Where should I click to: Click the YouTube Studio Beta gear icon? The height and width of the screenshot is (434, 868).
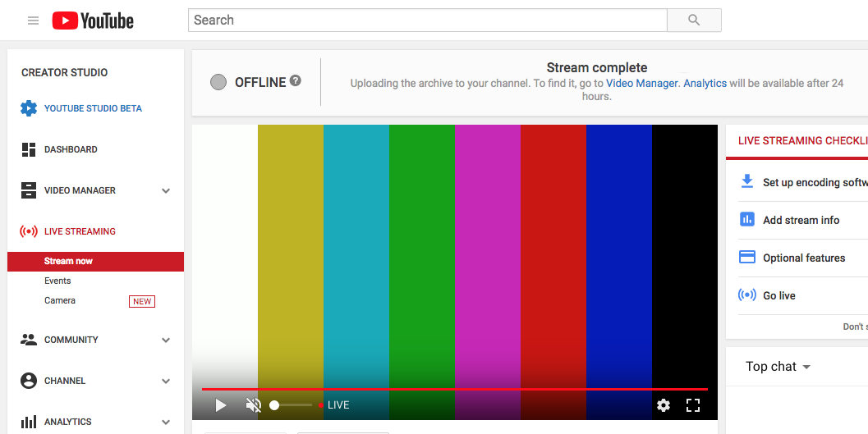click(29, 108)
